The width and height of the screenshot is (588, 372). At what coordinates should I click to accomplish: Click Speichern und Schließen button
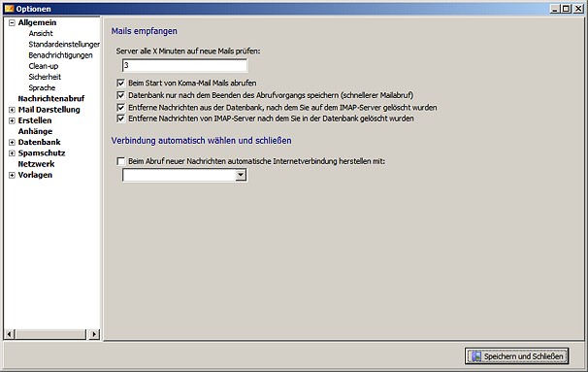tap(517, 355)
